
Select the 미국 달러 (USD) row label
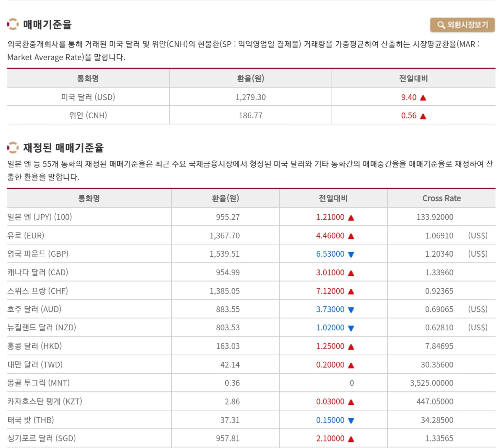click(x=88, y=97)
